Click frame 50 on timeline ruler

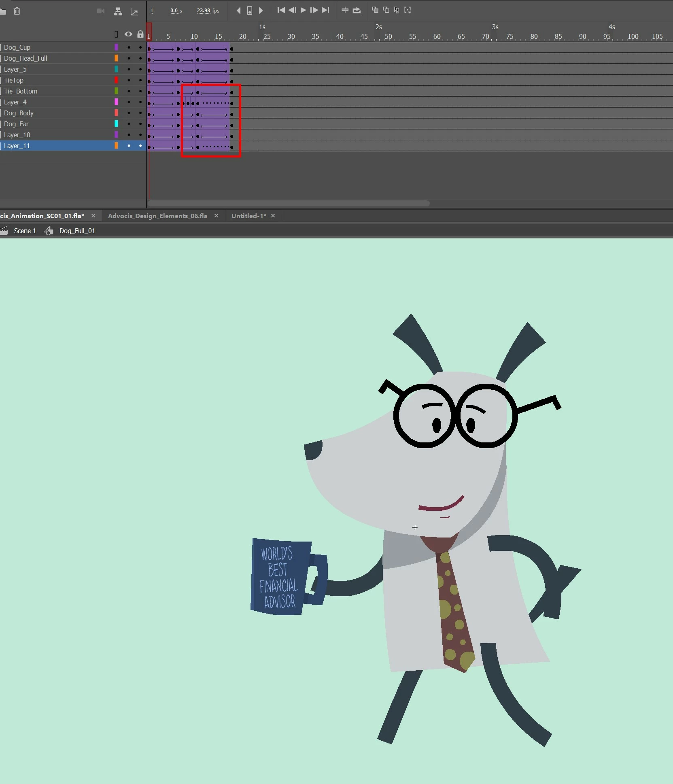click(x=389, y=36)
